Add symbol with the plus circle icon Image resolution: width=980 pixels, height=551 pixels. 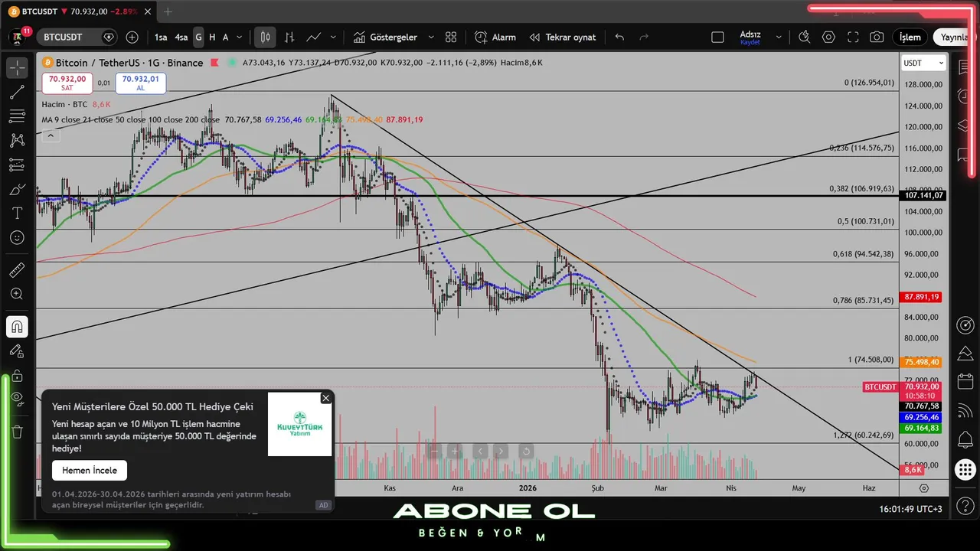(132, 37)
